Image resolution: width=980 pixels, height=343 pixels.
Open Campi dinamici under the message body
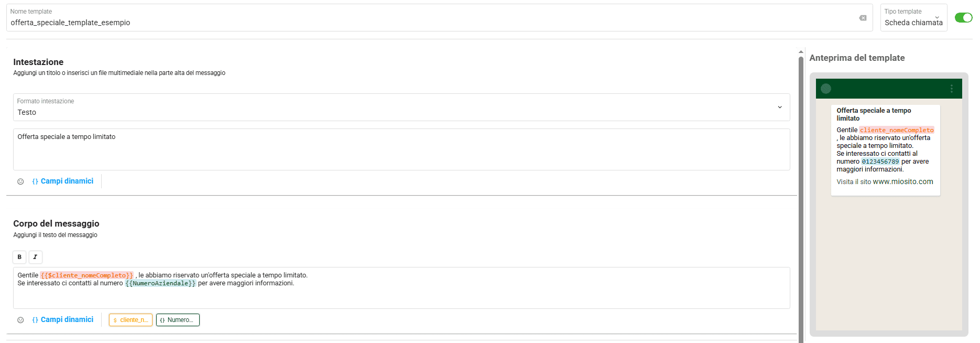tap(63, 319)
